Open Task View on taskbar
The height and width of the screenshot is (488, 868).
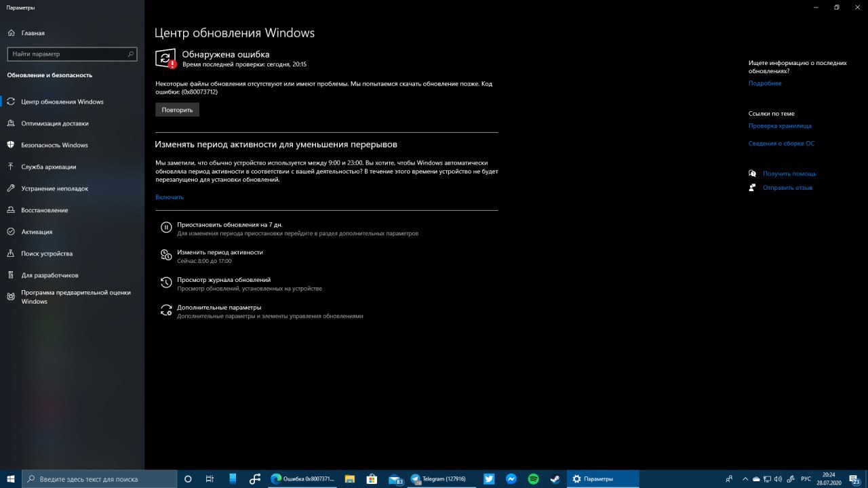pos(210,479)
